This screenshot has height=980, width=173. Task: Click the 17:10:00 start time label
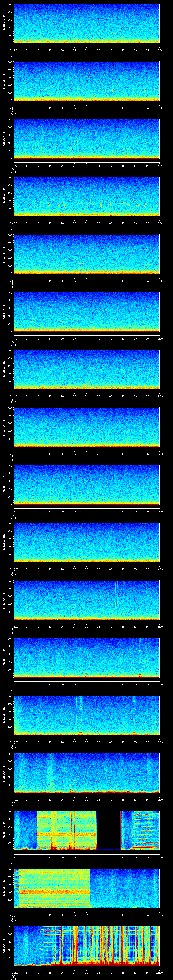(x=13, y=396)
